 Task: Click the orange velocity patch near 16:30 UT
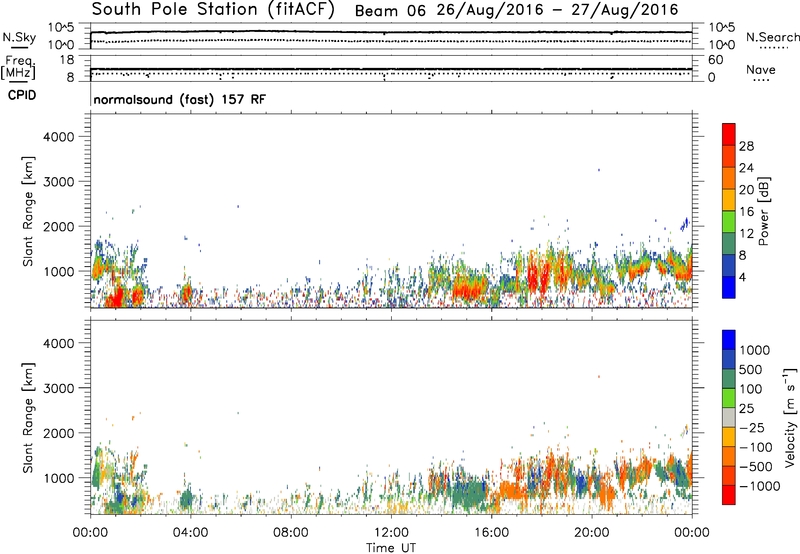click(x=513, y=491)
